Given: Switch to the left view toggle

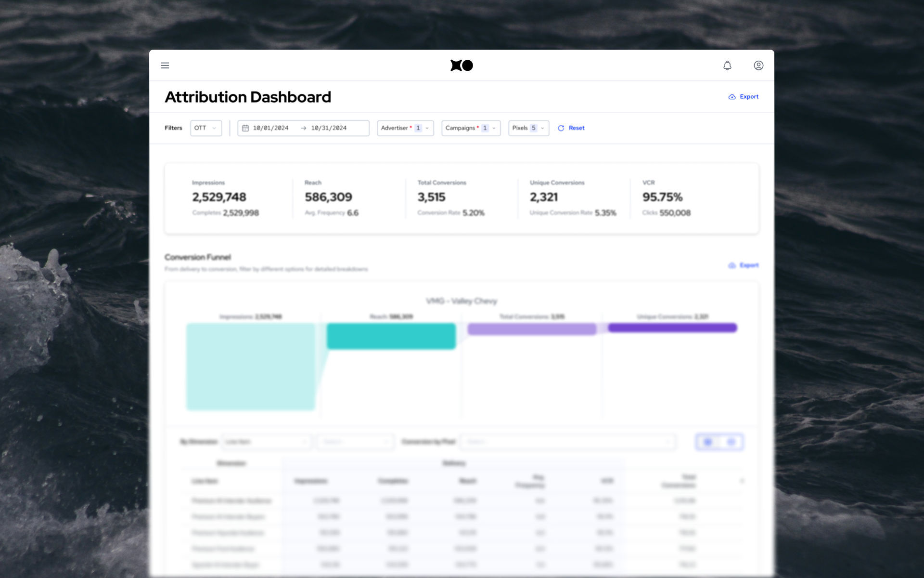Looking at the screenshot, I should pyautogui.click(x=708, y=442).
